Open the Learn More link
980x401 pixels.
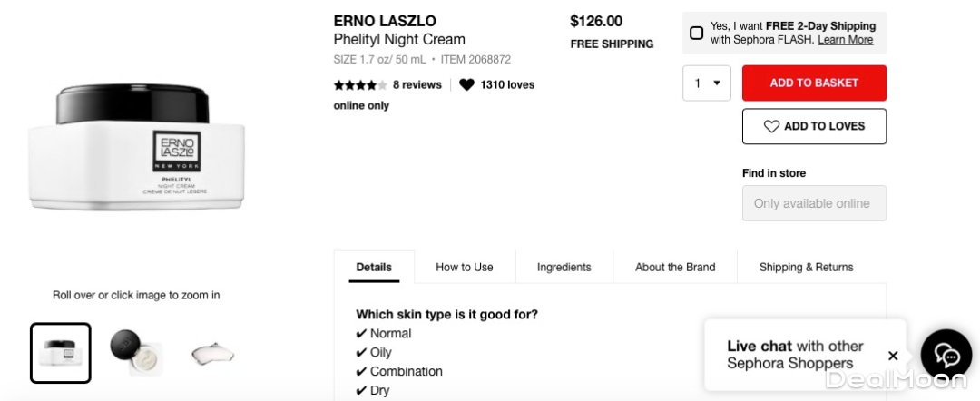point(845,40)
